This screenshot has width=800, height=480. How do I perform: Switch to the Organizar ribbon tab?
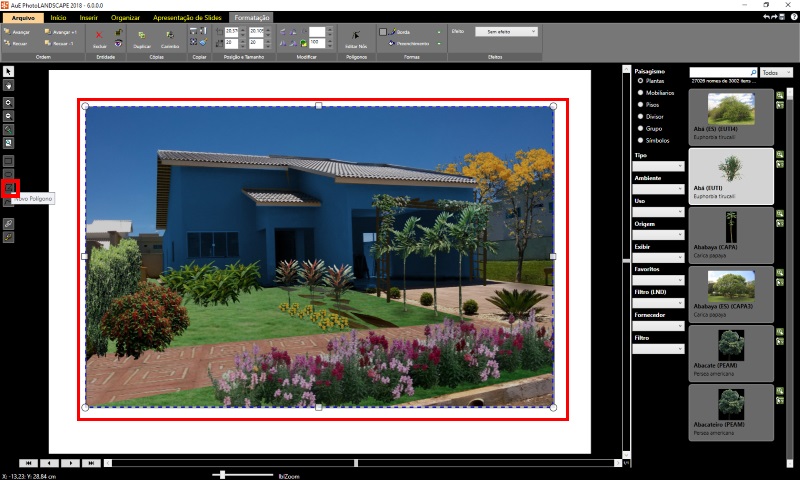coord(125,18)
